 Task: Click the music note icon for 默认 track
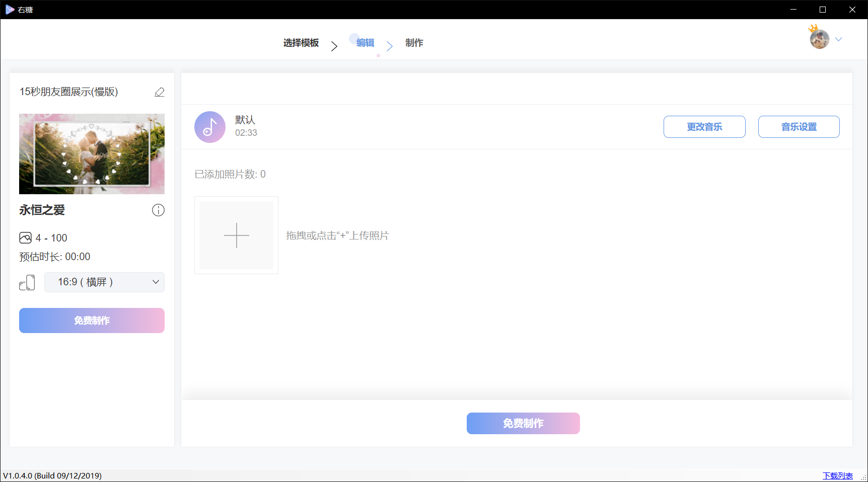click(210, 127)
